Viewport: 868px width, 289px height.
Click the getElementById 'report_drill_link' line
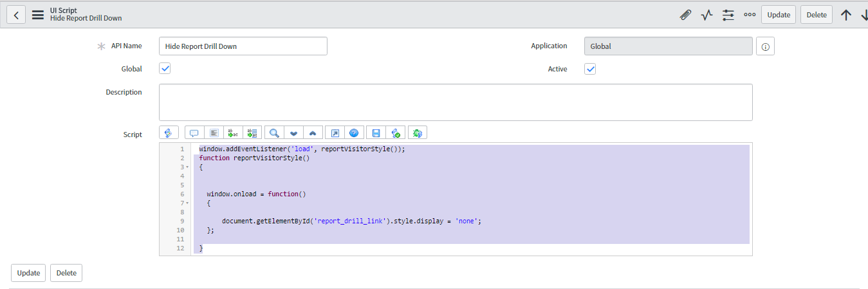(x=352, y=221)
